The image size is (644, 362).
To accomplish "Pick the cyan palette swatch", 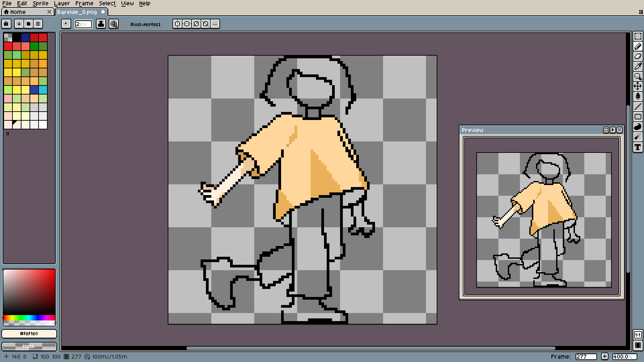I will click(43, 90).
